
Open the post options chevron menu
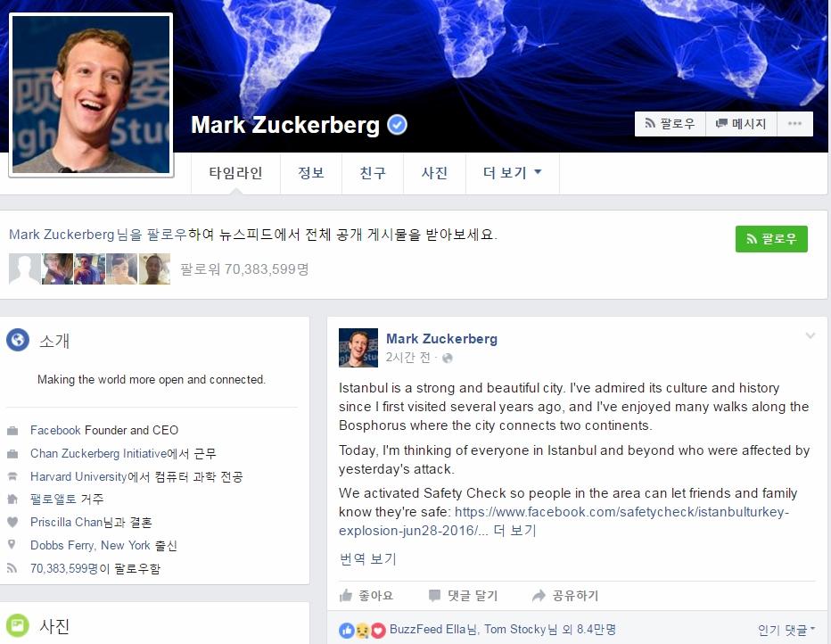[x=810, y=335]
